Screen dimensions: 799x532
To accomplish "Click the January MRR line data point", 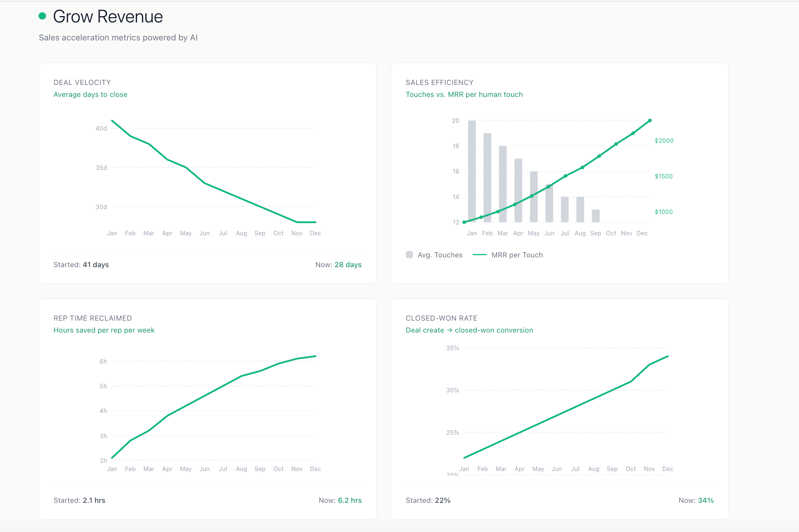I will tap(464, 222).
